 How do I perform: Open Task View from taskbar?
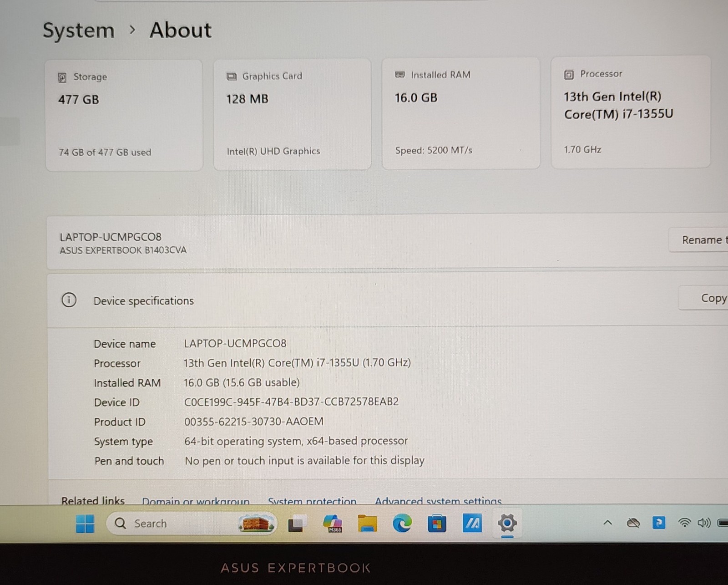click(297, 524)
